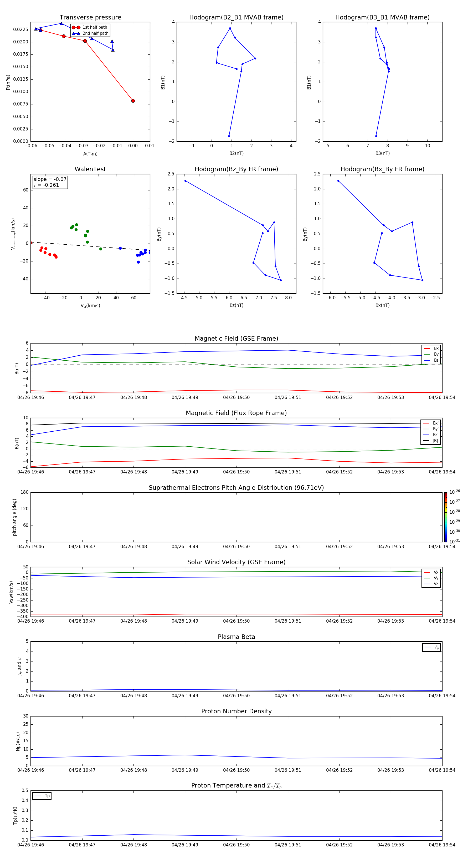Click the "V_remaining(km/s)" y-axis label
473x868 pixels.
click(x=13, y=234)
